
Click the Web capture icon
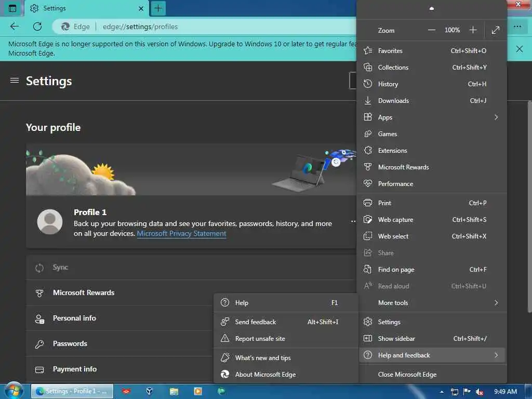368,220
